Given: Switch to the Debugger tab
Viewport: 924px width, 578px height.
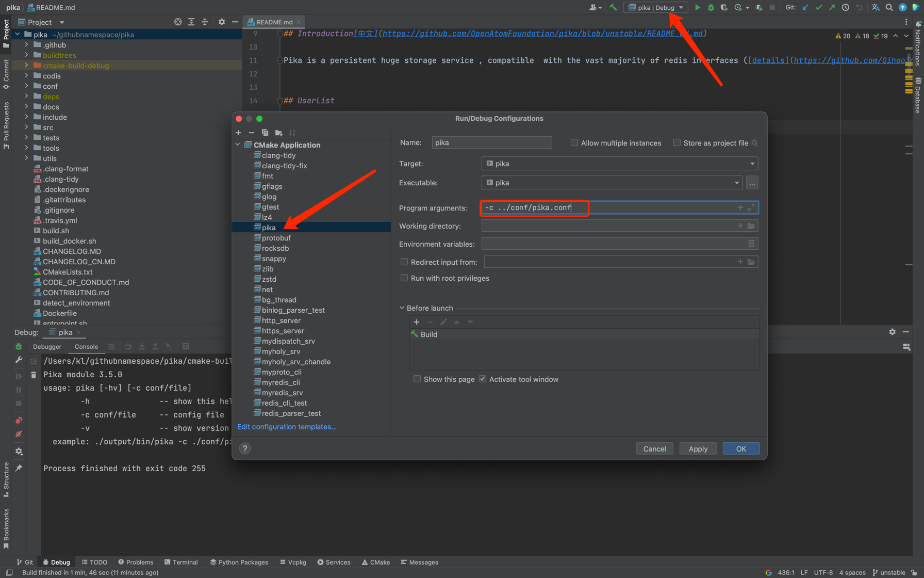Looking at the screenshot, I should pos(47,347).
